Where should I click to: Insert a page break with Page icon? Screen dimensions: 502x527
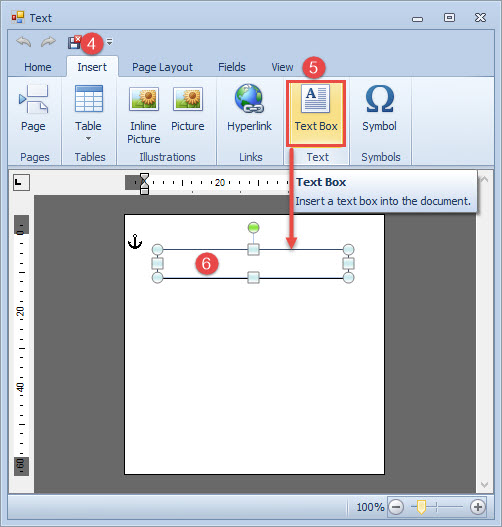point(33,99)
